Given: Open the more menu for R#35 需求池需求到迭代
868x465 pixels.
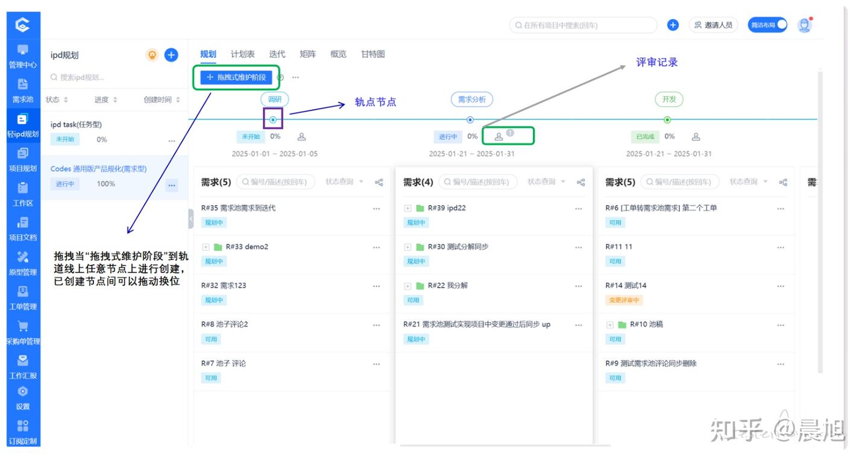Looking at the screenshot, I should click(377, 209).
